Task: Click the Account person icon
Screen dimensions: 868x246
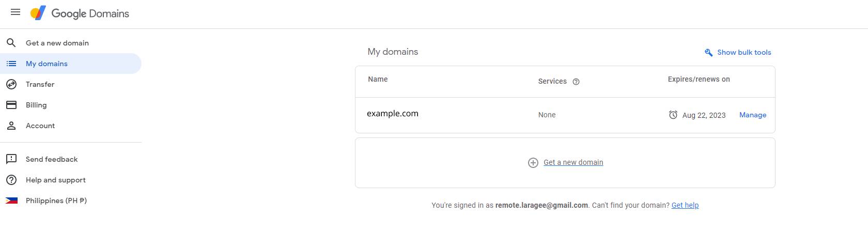Action: coord(11,126)
